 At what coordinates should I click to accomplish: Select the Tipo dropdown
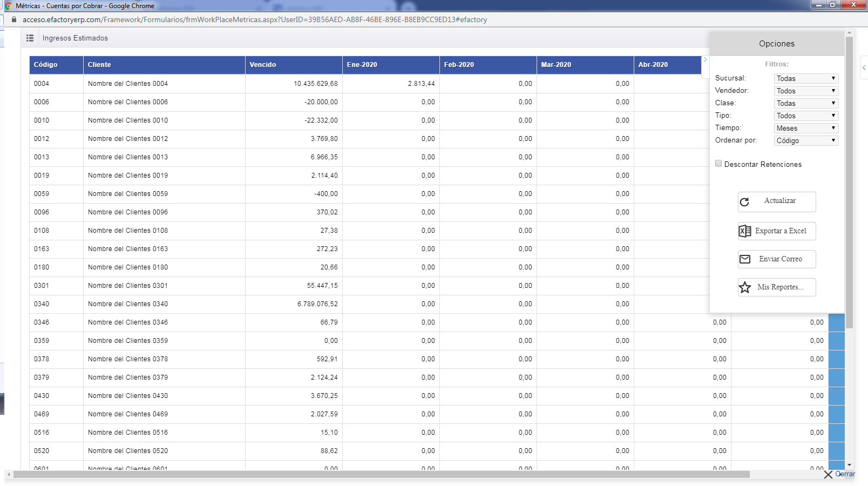point(805,116)
